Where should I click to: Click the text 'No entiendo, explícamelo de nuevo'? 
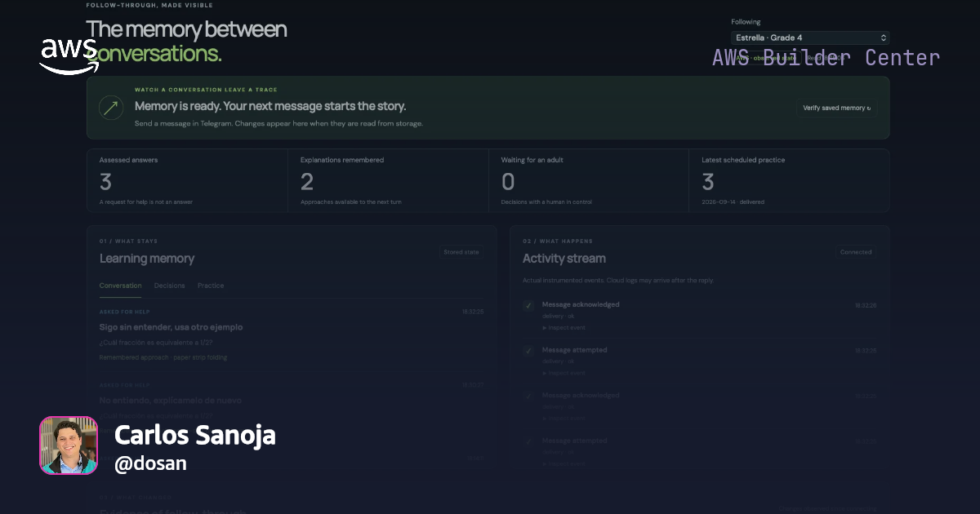(x=170, y=401)
